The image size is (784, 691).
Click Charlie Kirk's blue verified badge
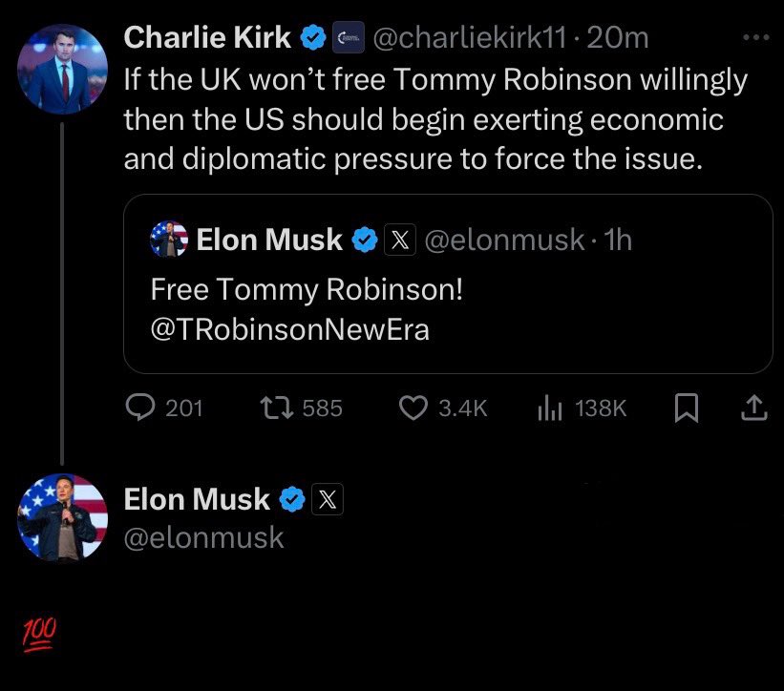[x=312, y=38]
